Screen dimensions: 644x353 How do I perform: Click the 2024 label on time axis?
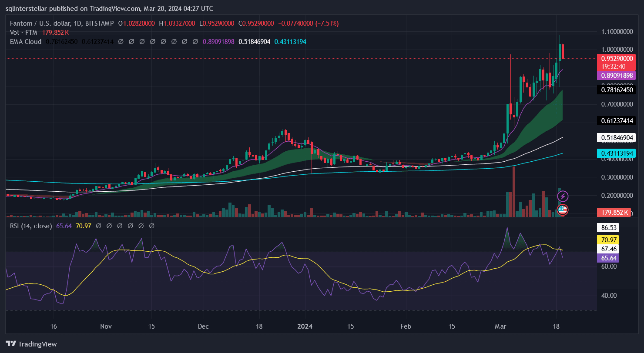click(305, 326)
